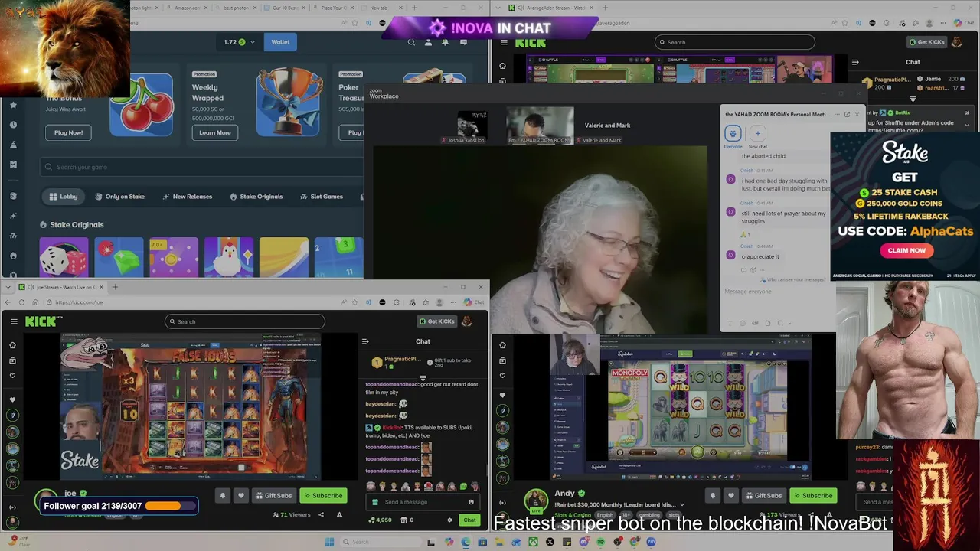Open hamburger menu in AverageAden Kick window
Viewport: 980px width, 551px height.
coord(503,43)
